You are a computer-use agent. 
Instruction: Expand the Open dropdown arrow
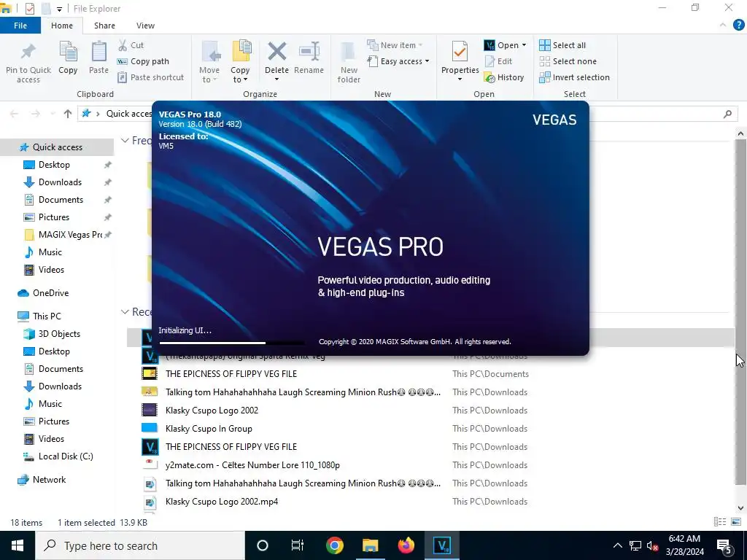pos(524,45)
